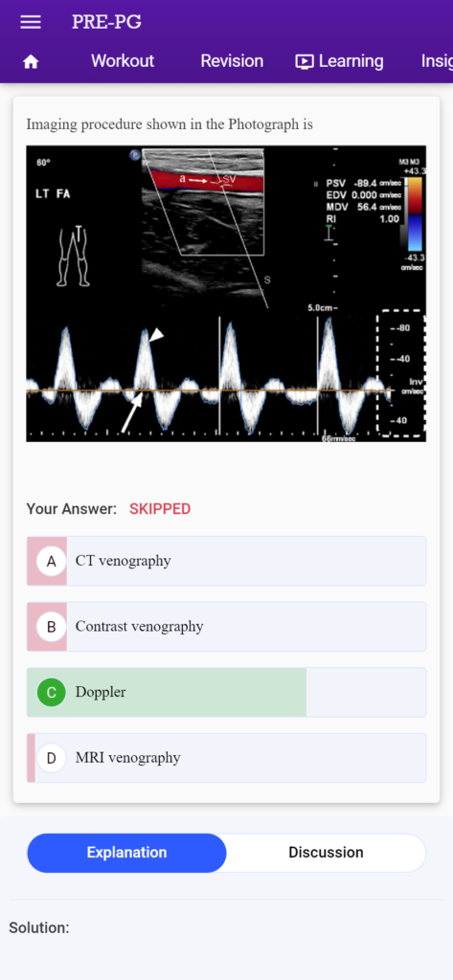Choose the Contrast venography answer

point(226,627)
